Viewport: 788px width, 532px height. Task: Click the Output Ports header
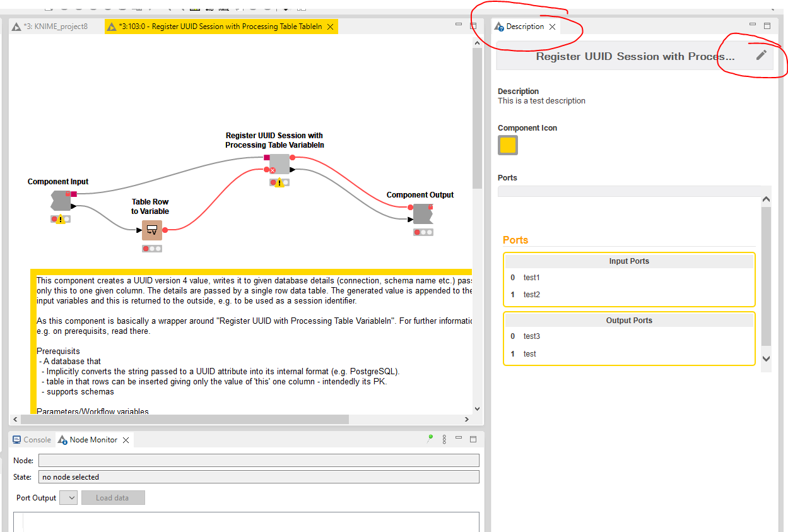coord(629,321)
